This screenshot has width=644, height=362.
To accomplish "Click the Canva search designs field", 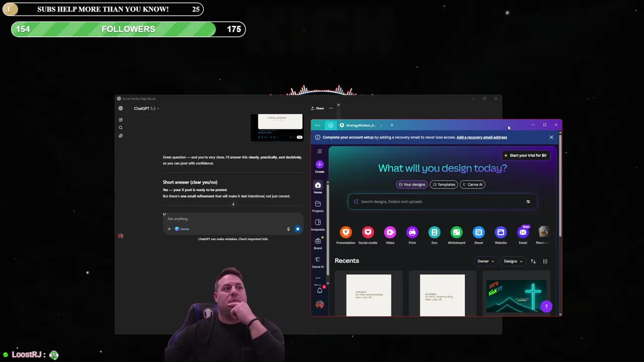I will point(442,202).
